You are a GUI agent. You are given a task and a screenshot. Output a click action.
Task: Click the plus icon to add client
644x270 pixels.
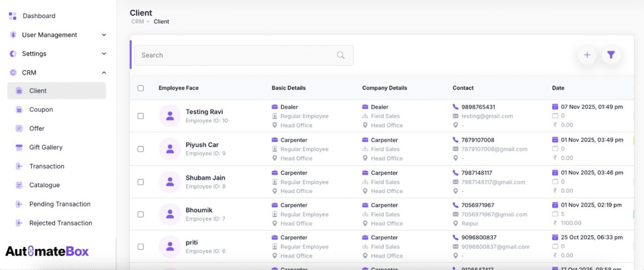pos(587,55)
